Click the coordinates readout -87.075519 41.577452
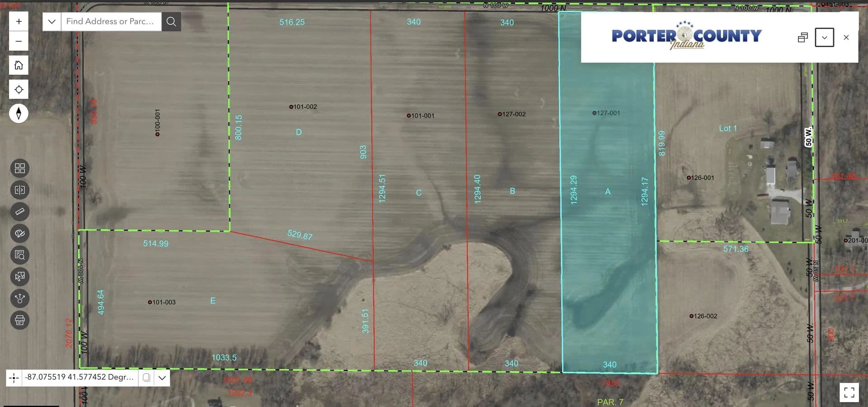The width and height of the screenshot is (868, 407). pyautogui.click(x=79, y=377)
